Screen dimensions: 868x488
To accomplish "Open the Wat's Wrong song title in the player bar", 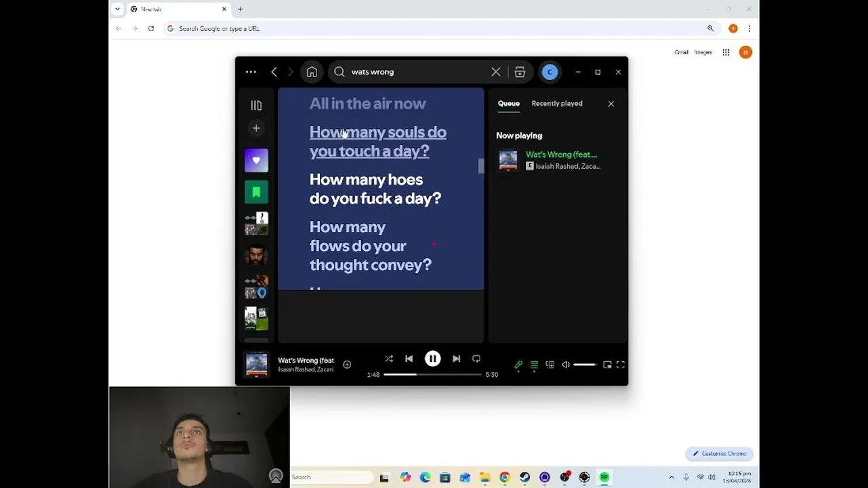I will (x=306, y=360).
